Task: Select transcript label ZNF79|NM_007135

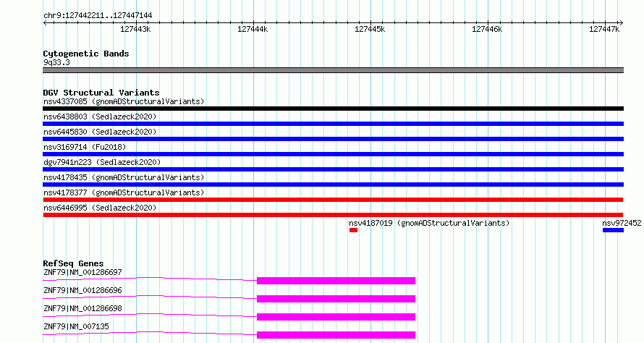Action: click(x=76, y=326)
